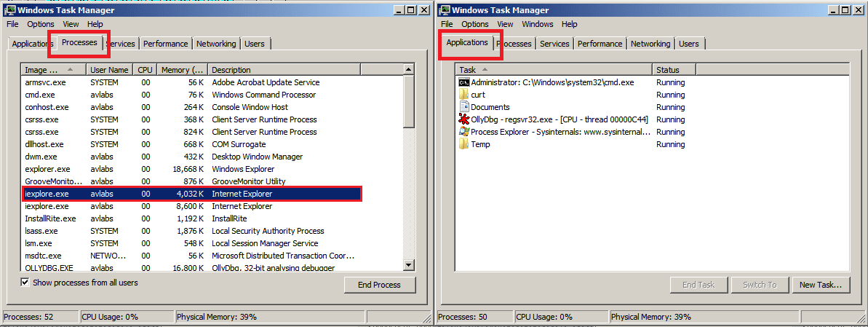Click the End Process button
The height and width of the screenshot is (327, 868).
click(x=379, y=285)
